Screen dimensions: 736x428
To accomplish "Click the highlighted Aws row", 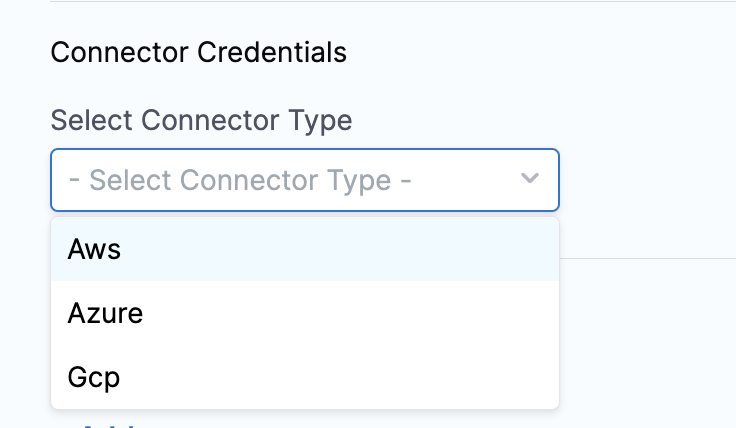I will [304, 250].
